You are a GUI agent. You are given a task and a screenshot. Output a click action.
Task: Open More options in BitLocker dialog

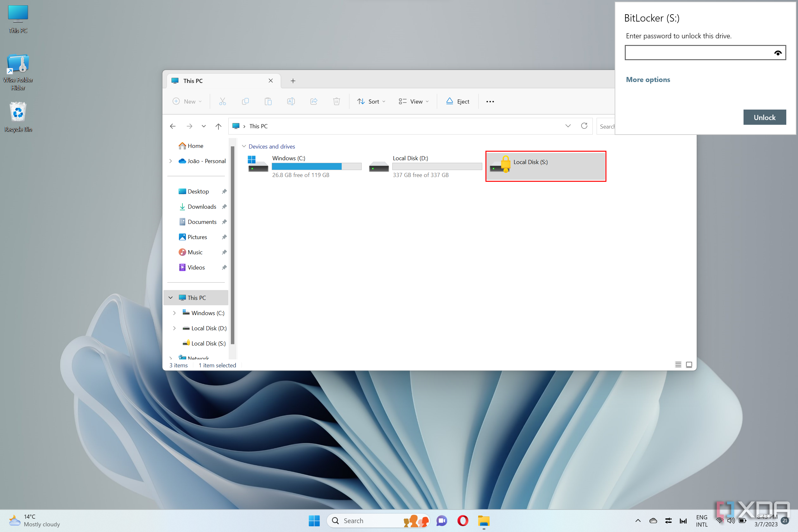pyautogui.click(x=648, y=79)
